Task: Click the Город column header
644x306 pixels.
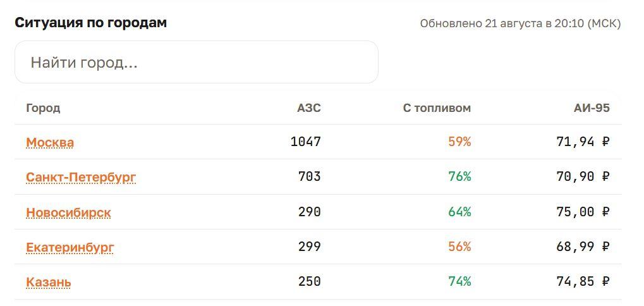Action: point(43,108)
